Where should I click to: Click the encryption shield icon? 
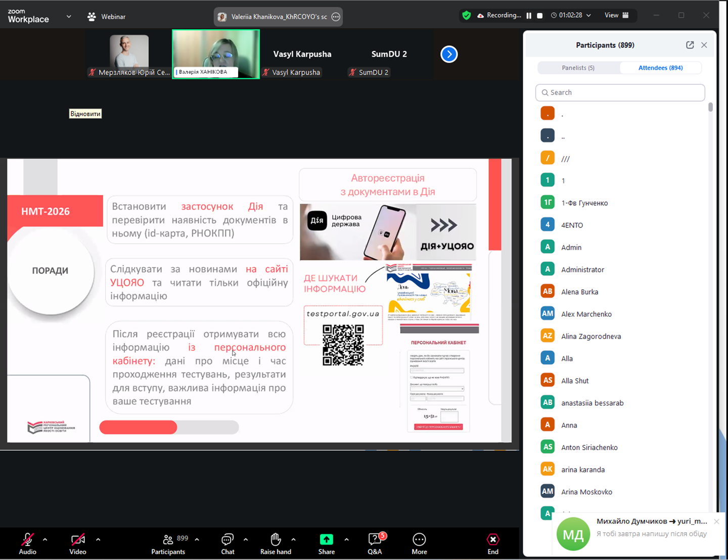pyautogui.click(x=467, y=16)
